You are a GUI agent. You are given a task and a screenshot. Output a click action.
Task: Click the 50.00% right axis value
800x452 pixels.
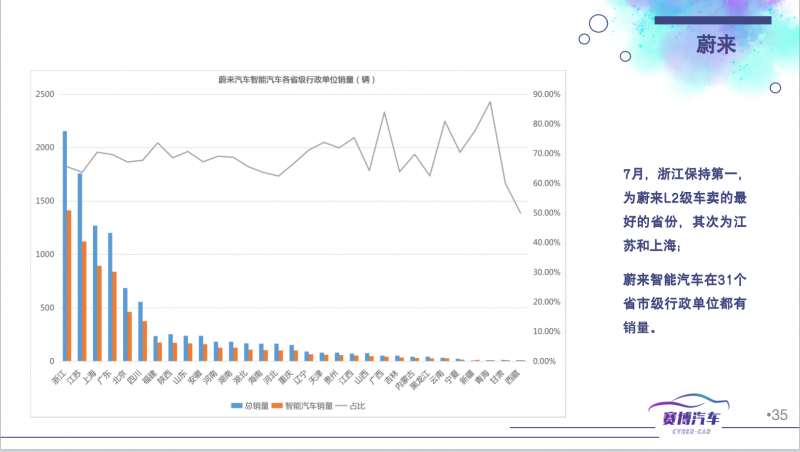(x=546, y=213)
